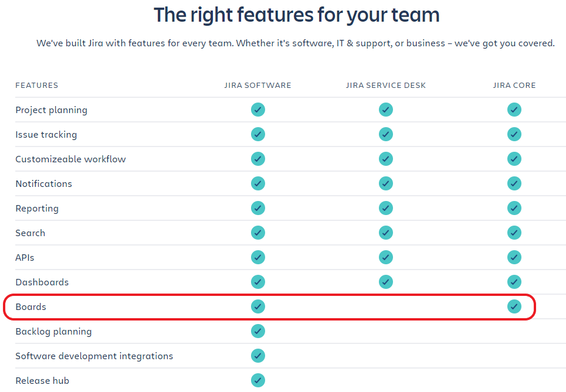Click the Jira Software column header
The width and height of the screenshot is (566, 392).
(257, 86)
